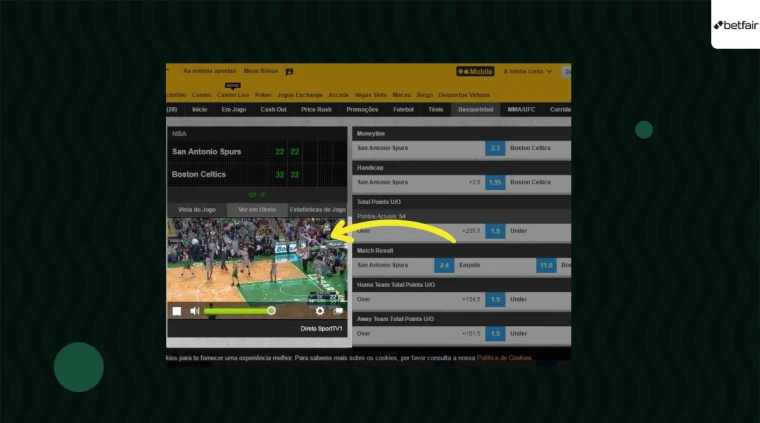Open the Poker section

[263, 95]
